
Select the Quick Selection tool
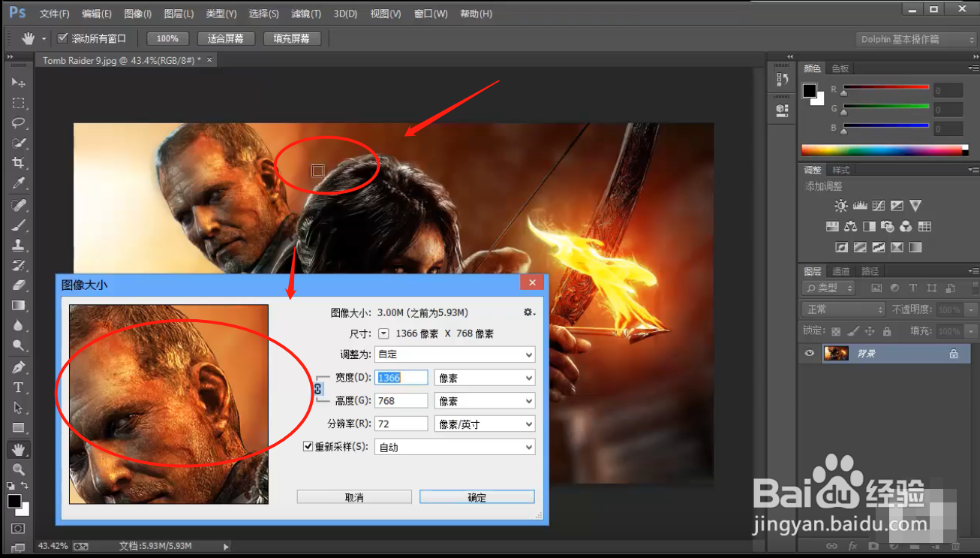point(19,143)
